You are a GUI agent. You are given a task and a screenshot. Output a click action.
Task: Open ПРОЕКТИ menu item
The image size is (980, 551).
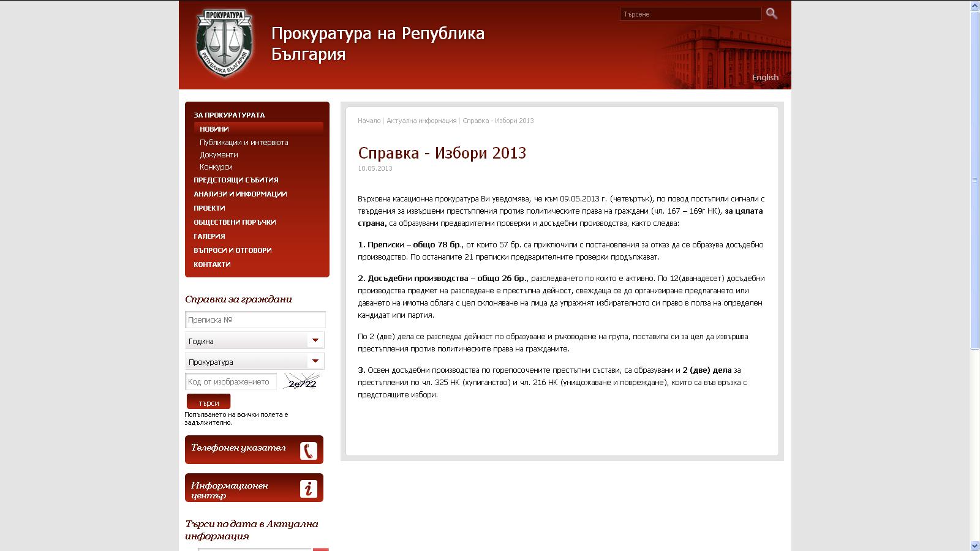click(209, 208)
